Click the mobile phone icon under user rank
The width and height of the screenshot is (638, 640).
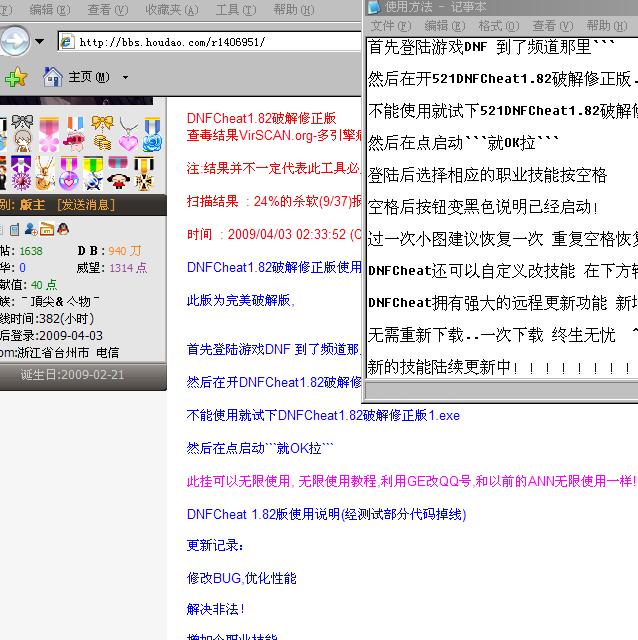click(x=14, y=230)
